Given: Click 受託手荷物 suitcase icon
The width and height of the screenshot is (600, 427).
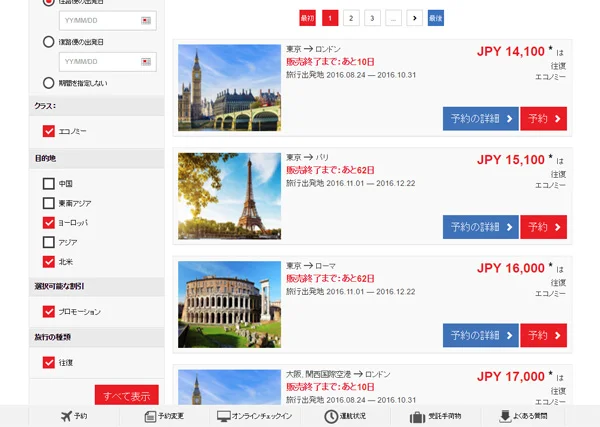Looking at the screenshot, I should coord(417,417).
